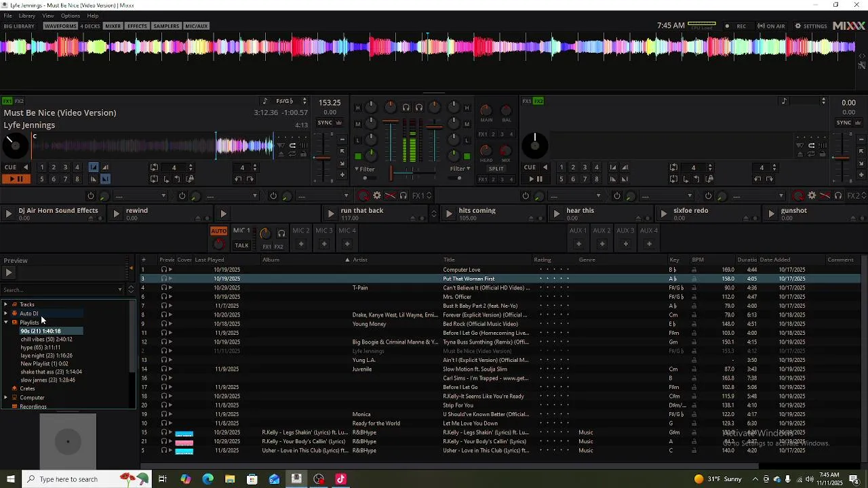Trigger hotcue 1 on deck 1
This screenshot has height=488, width=868.
click(42, 167)
